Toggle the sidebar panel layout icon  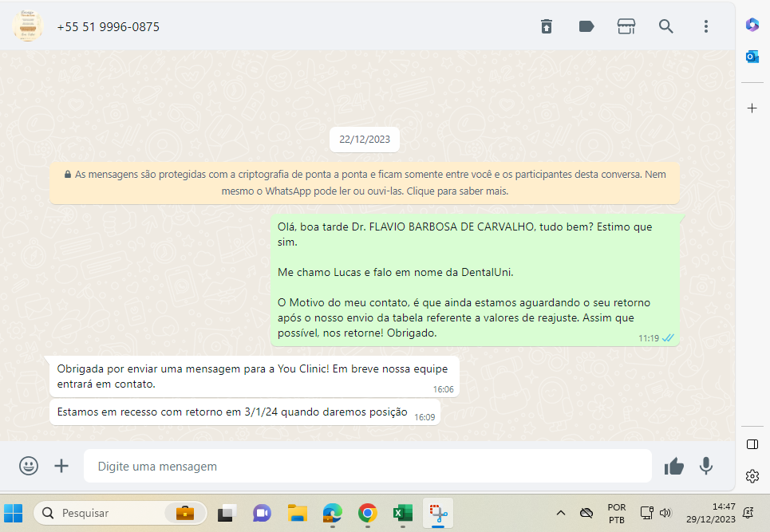[752, 444]
